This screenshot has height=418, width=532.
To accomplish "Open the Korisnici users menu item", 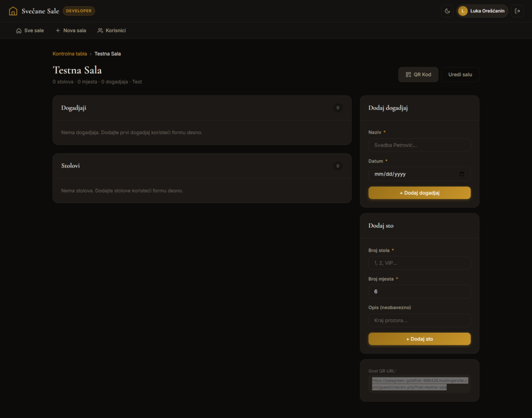I will pyautogui.click(x=112, y=31).
